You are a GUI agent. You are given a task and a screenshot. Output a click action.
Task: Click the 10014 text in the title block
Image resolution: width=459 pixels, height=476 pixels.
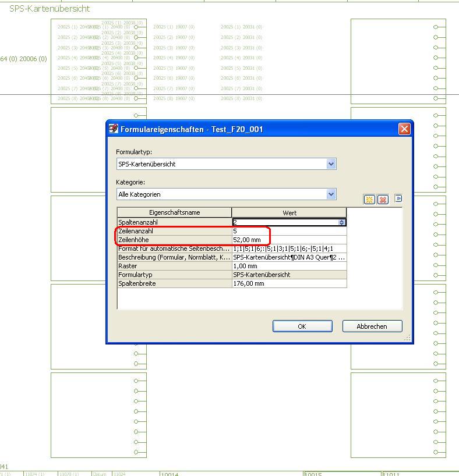[x=170, y=474]
